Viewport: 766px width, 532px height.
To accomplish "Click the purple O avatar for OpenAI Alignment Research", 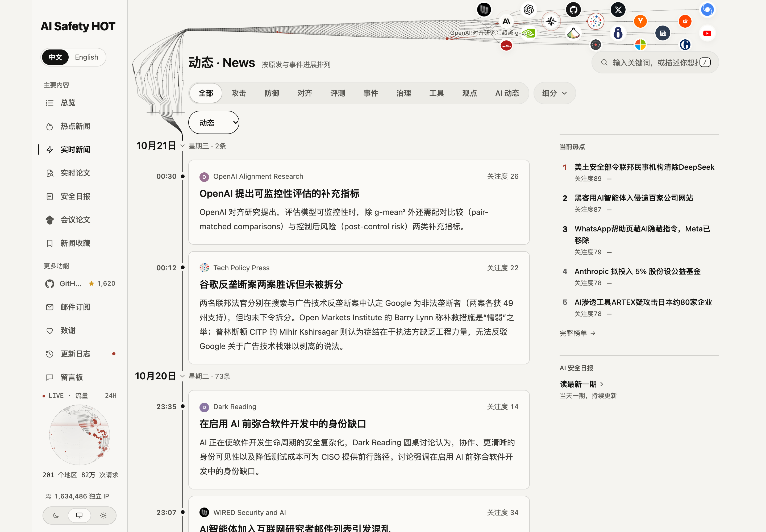I will [x=204, y=177].
